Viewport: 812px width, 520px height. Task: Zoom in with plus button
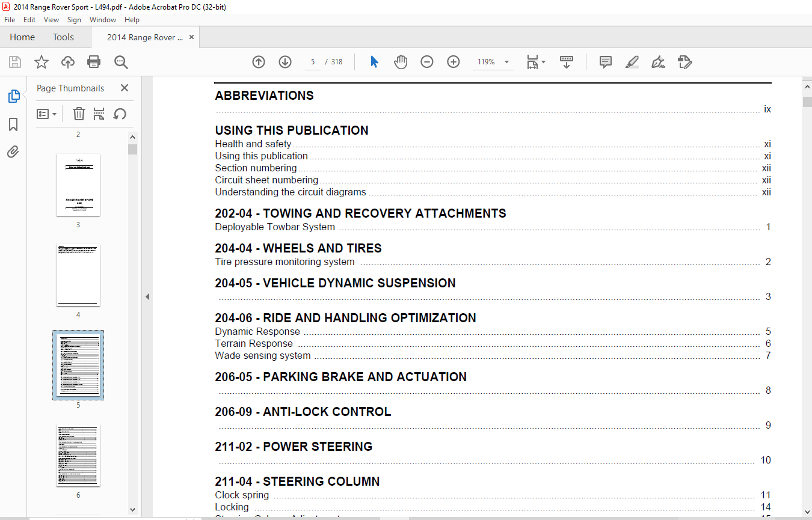[454, 62]
